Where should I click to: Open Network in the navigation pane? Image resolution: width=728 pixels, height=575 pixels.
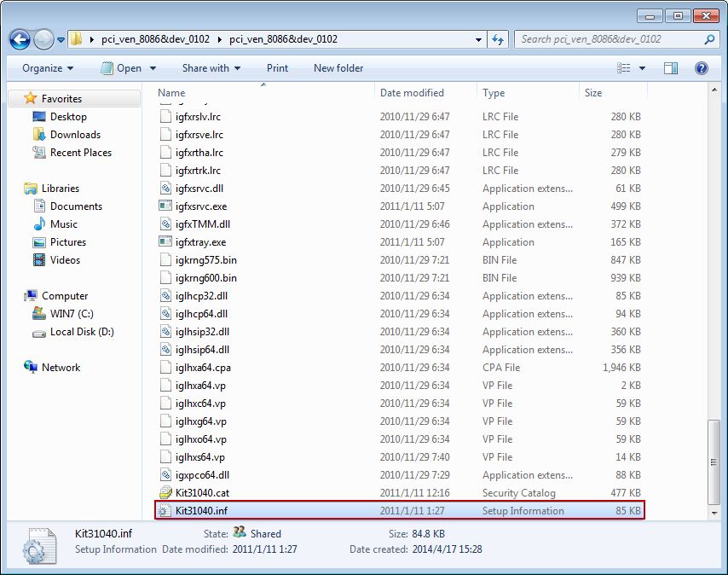coord(61,367)
